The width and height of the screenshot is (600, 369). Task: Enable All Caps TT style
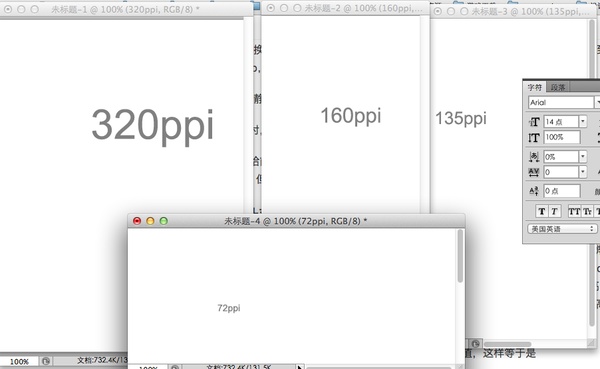[574, 211]
